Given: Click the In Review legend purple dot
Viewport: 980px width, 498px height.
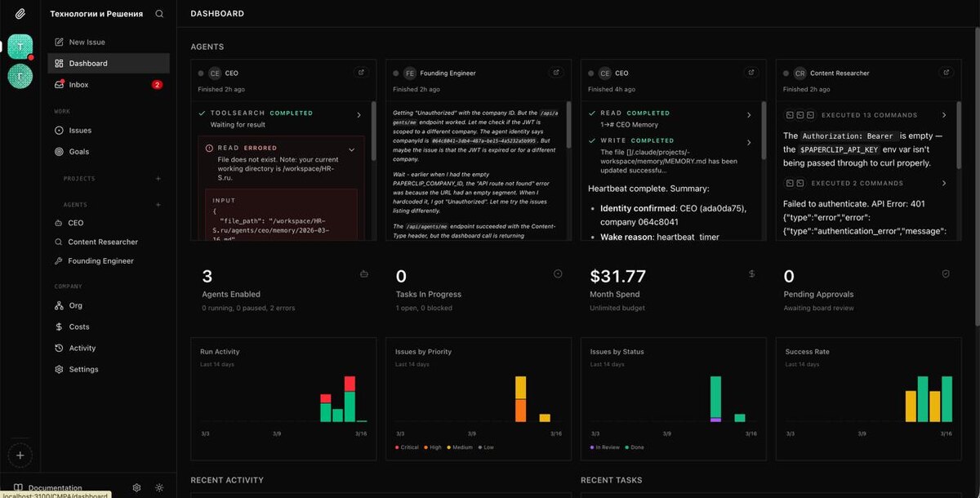Looking at the screenshot, I should point(592,447).
